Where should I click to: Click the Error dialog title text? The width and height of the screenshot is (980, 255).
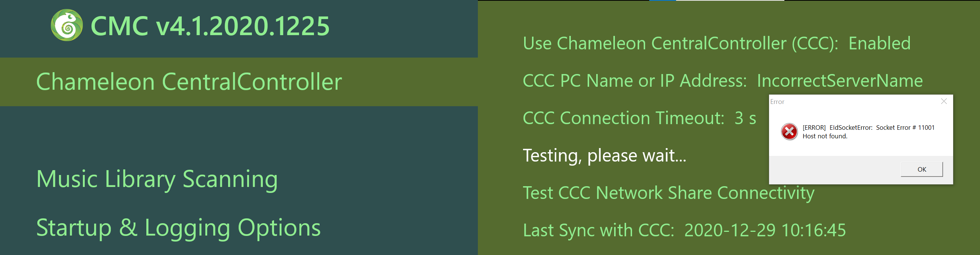click(x=777, y=102)
